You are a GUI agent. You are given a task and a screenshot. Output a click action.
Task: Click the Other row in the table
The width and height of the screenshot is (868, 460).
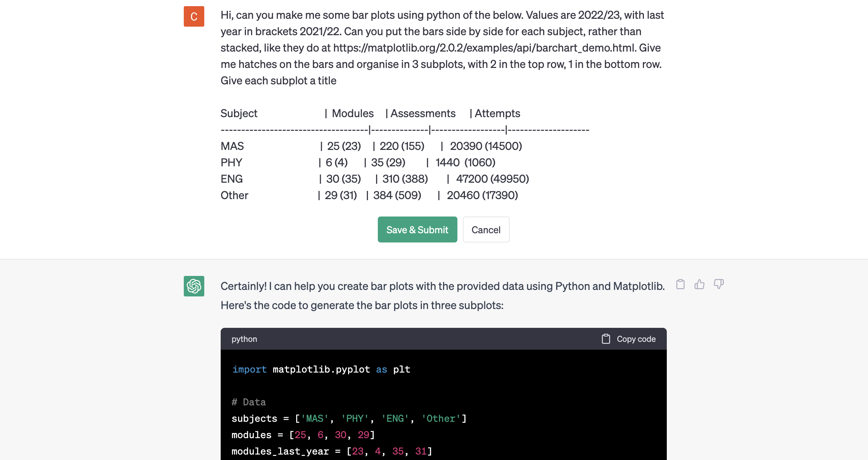[369, 195]
